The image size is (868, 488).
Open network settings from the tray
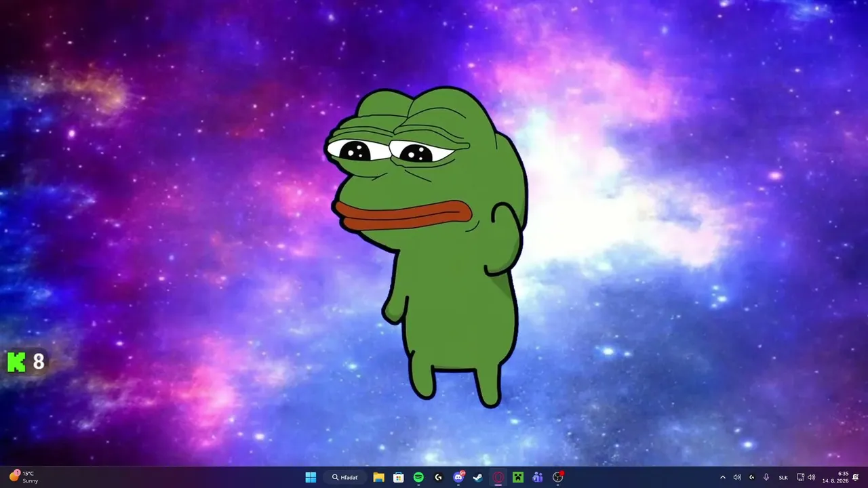coord(800,477)
